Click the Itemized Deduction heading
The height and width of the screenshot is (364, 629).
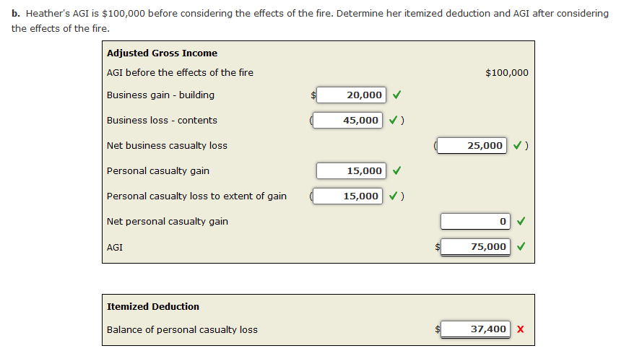click(x=153, y=307)
